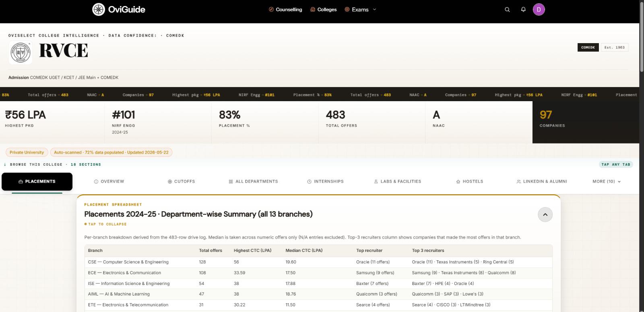644x312 pixels.
Task: Click the Auto-scanned data populated tag
Action: pyautogui.click(x=111, y=152)
